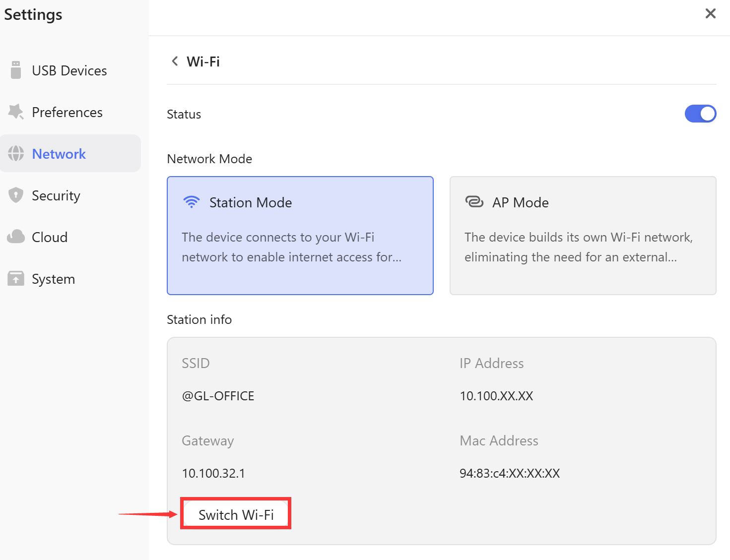The height and width of the screenshot is (560, 730).
Task: Click the Security shield icon
Action: pyautogui.click(x=16, y=195)
